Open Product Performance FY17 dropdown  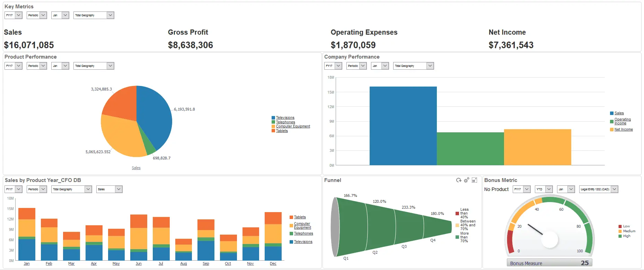point(14,66)
